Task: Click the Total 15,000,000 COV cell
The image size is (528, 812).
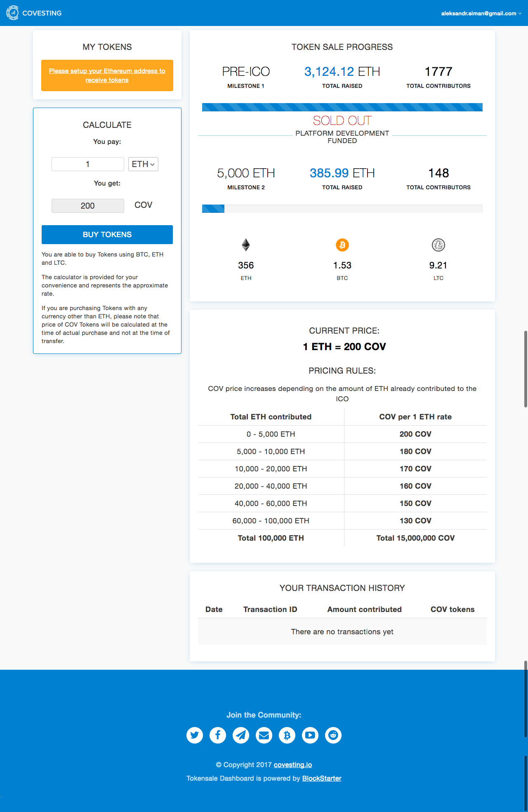Action: pos(415,538)
